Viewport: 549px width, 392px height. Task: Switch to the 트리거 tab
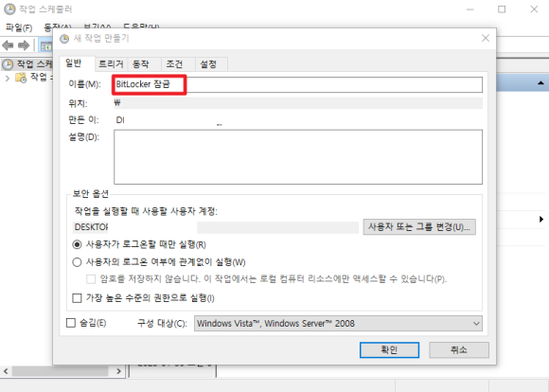pos(111,64)
